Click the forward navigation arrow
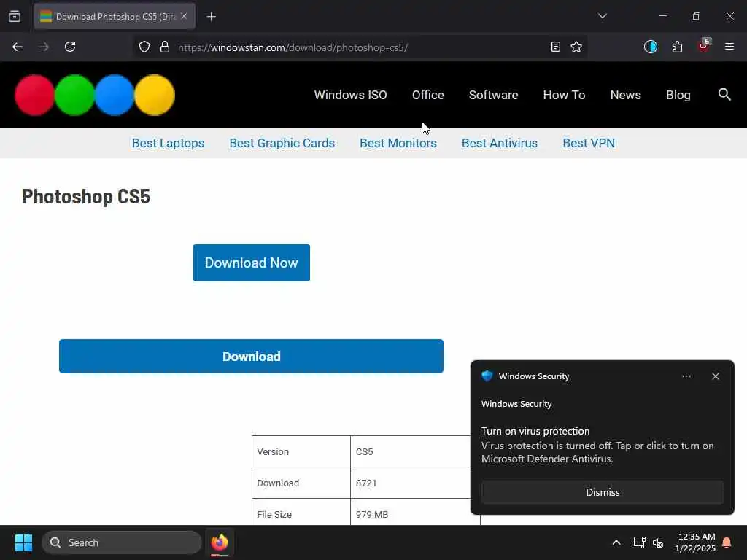 point(43,47)
